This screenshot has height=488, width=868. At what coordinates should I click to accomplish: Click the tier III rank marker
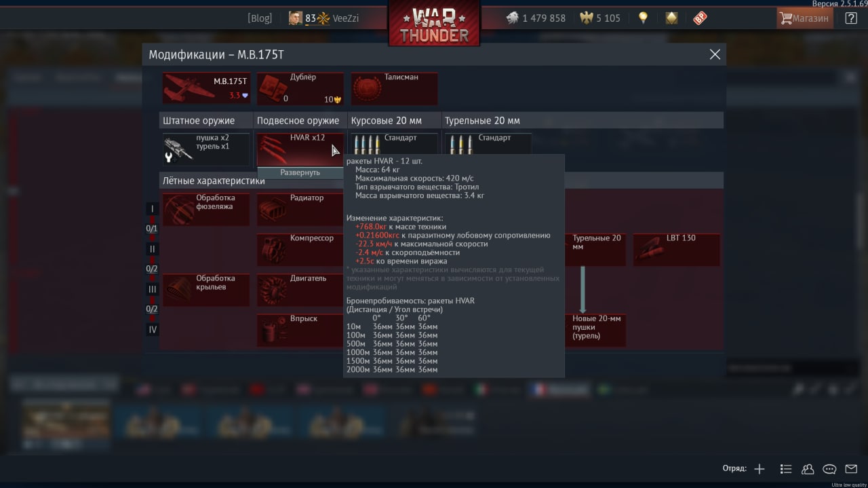(153, 289)
